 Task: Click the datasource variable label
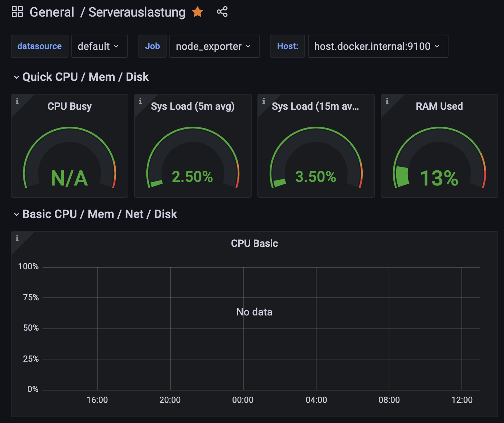point(39,46)
